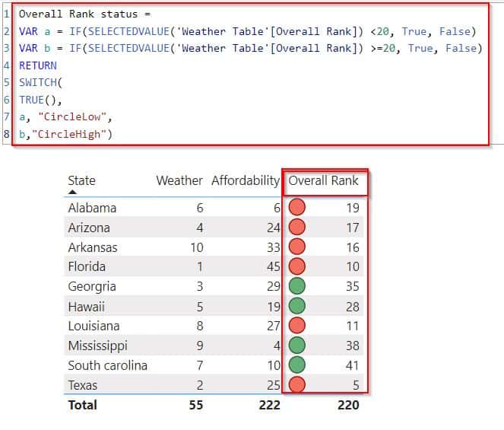Click Alabama's Overall Rank value 19
Viewport: 504px width, 430px height.
[353, 208]
